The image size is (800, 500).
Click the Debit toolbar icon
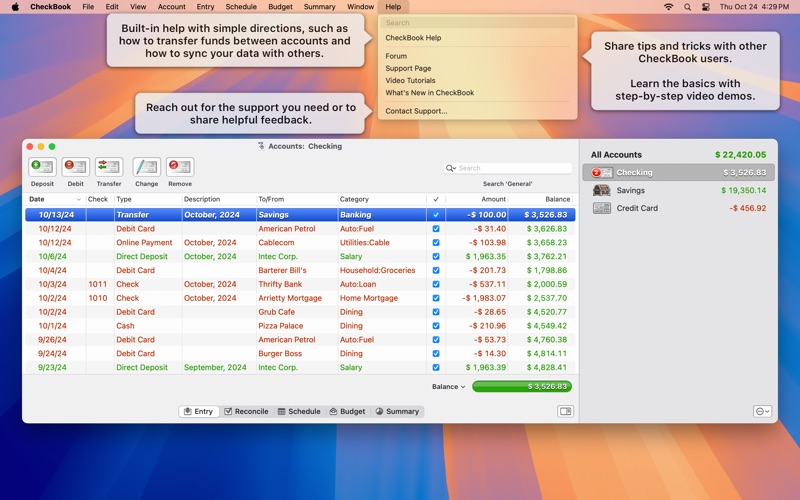click(76, 167)
